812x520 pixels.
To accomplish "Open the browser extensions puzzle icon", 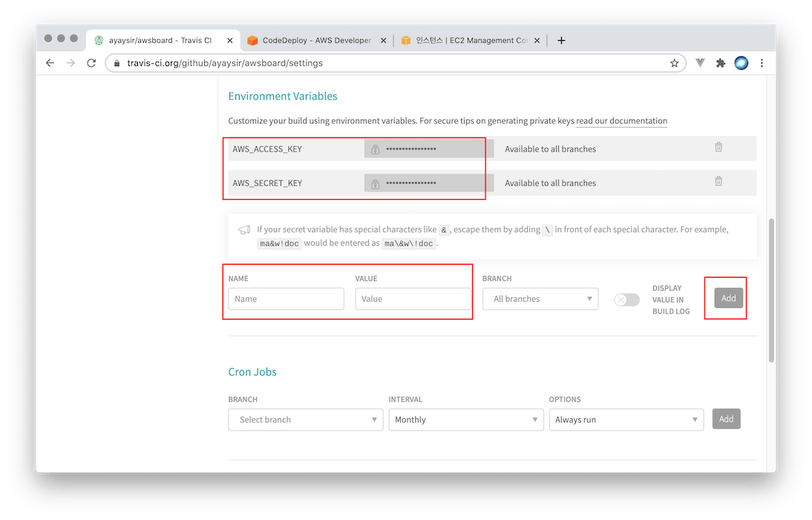I will (x=720, y=63).
